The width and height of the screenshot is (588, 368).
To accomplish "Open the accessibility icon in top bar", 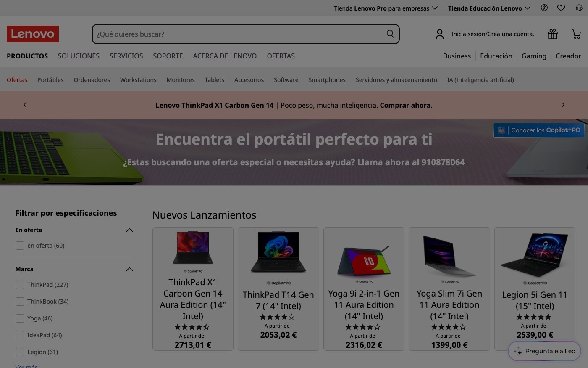I will (544, 8).
